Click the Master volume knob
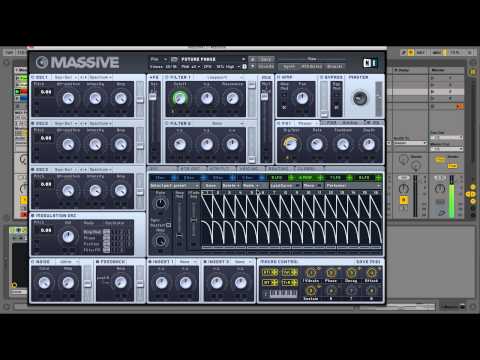The width and height of the screenshot is (480, 360). coord(360,98)
